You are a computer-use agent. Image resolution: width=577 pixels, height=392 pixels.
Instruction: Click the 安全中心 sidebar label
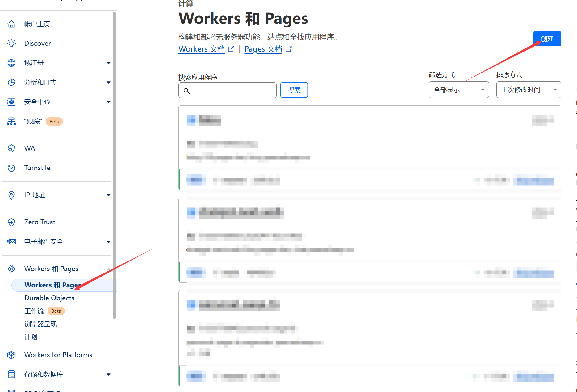37,102
